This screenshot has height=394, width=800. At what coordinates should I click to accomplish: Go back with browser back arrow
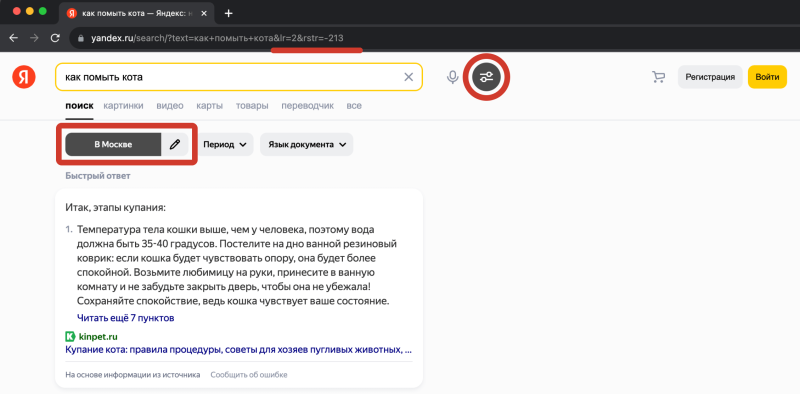(x=14, y=38)
